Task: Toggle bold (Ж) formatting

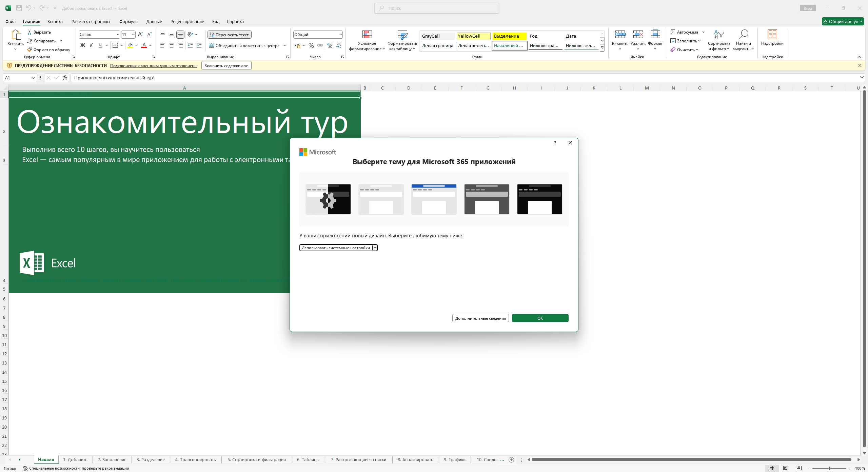Action: 82,45
